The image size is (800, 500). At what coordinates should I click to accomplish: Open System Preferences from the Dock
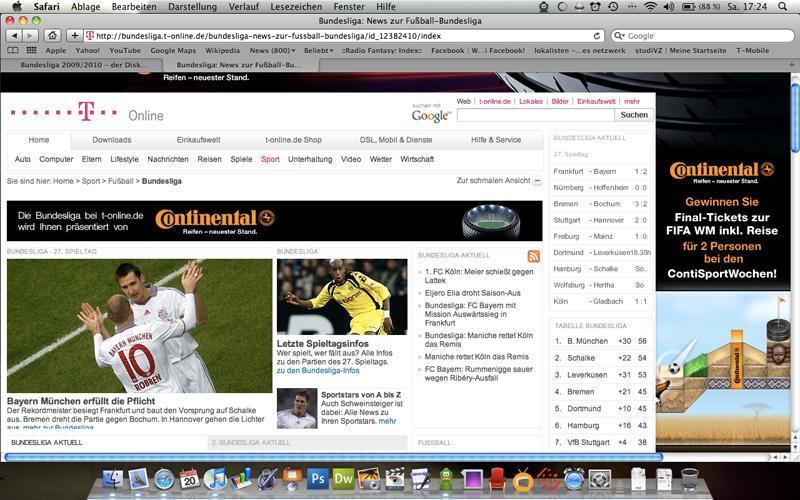[599, 479]
